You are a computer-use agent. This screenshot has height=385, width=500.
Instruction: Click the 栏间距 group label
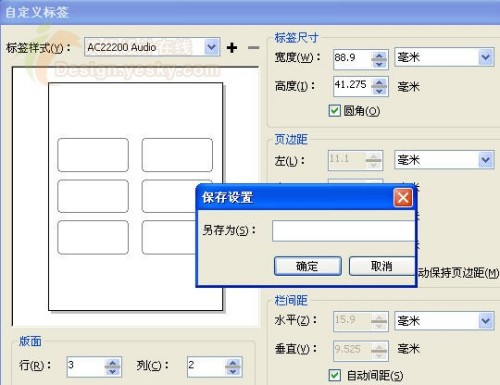291,300
